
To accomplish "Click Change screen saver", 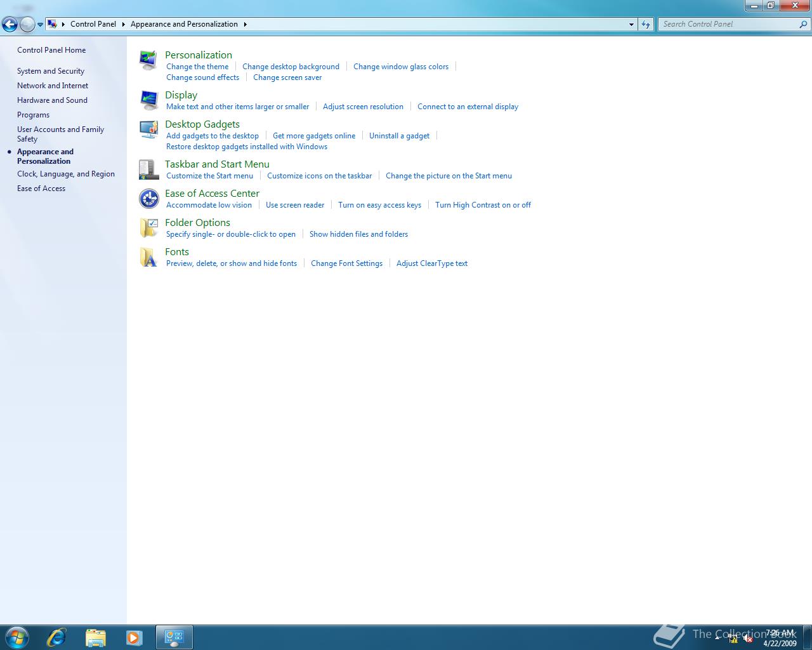I will pyautogui.click(x=287, y=77).
